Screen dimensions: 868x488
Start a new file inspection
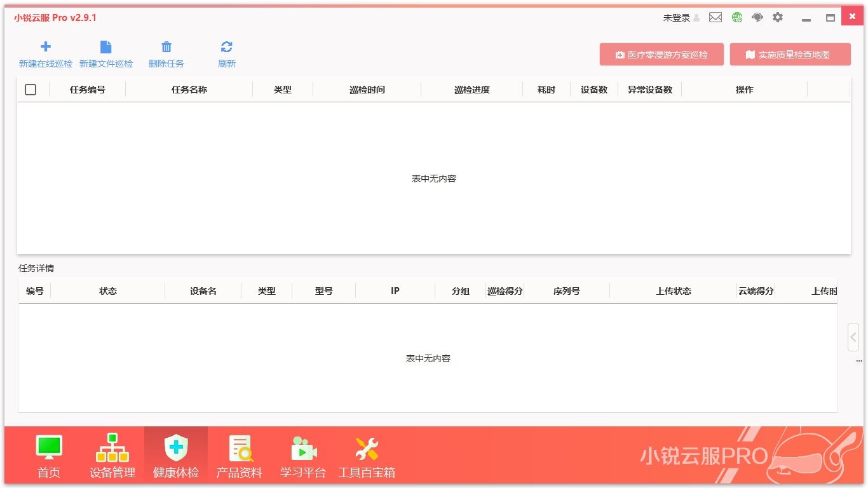[x=105, y=53]
